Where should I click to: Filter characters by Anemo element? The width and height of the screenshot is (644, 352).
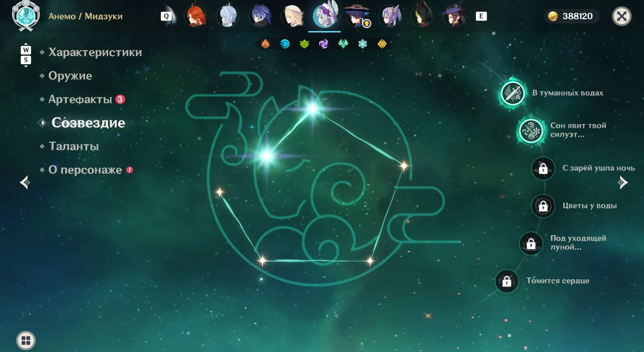(343, 44)
